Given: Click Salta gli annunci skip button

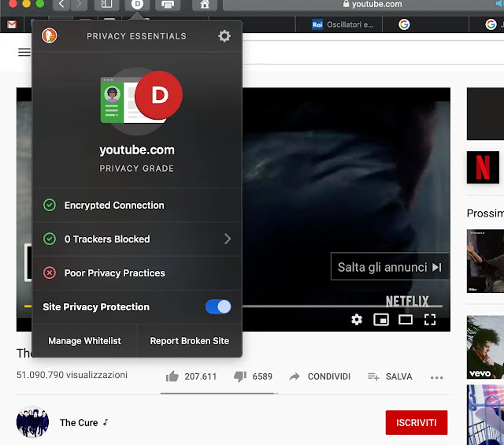Looking at the screenshot, I should [x=390, y=267].
